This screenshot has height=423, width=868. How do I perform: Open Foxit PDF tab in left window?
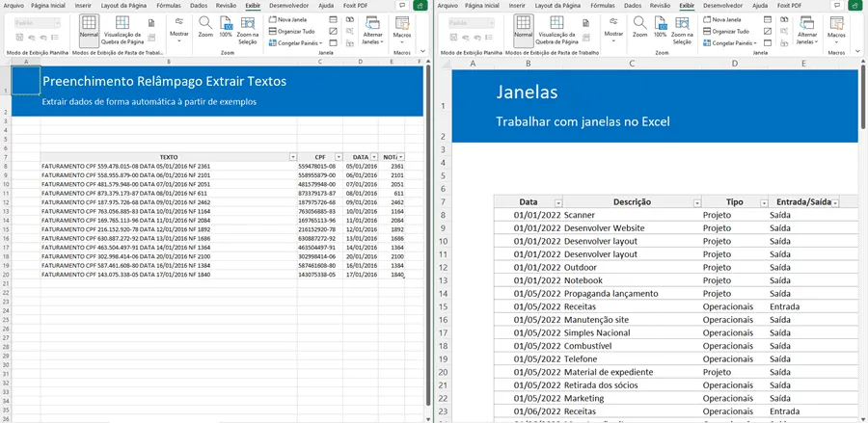355,5
